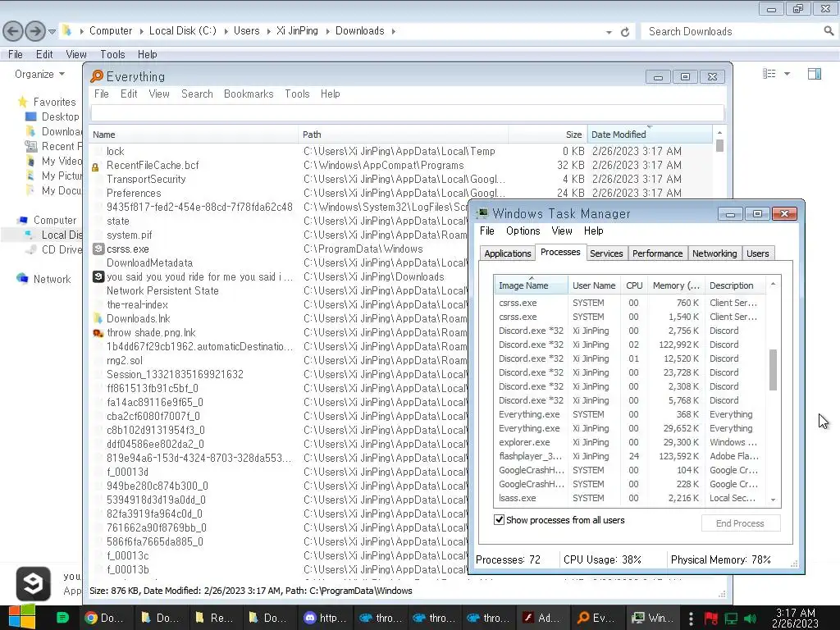Viewport: 840px width, 630px height.
Task: Select lsass.exe process row
Action: [x=630, y=498]
